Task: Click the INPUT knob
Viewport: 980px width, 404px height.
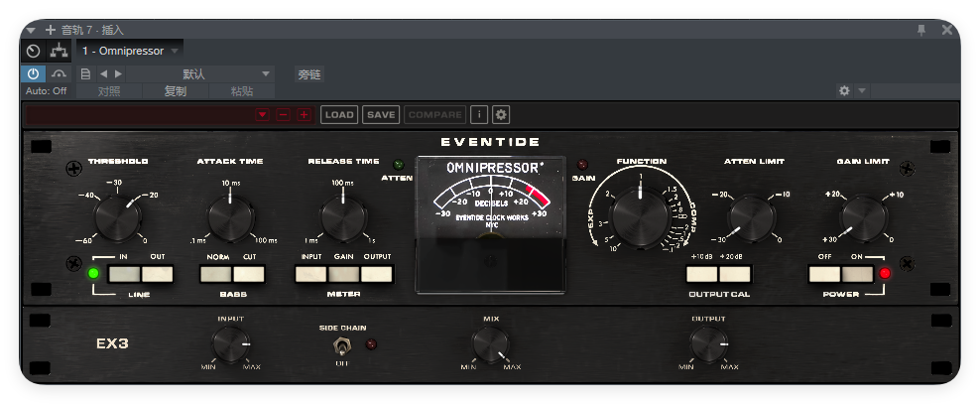Action: (x=231, y=344)
